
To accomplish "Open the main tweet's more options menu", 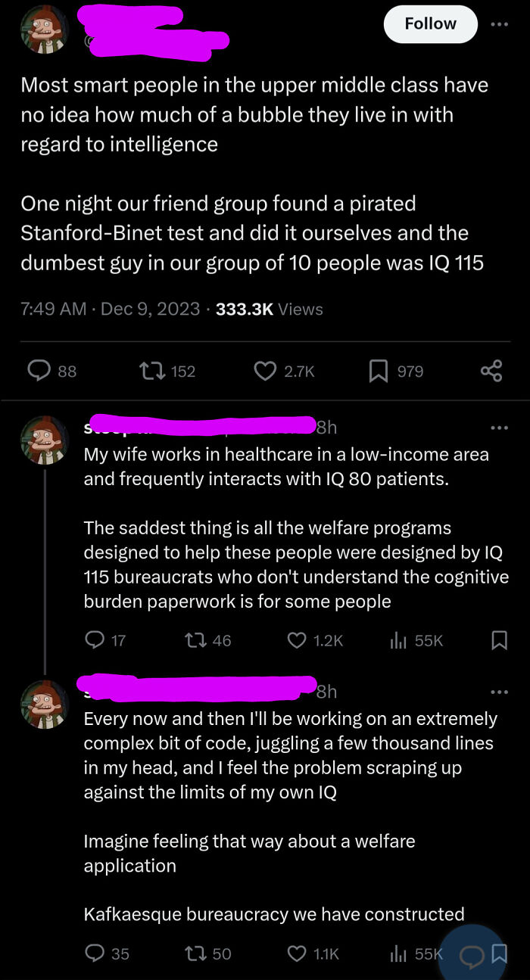I will (499, 24).
